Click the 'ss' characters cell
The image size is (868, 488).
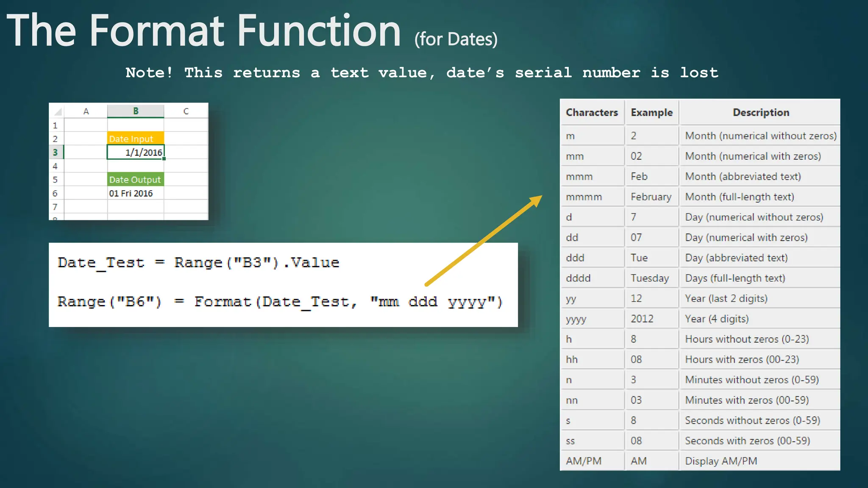(592, 441)
